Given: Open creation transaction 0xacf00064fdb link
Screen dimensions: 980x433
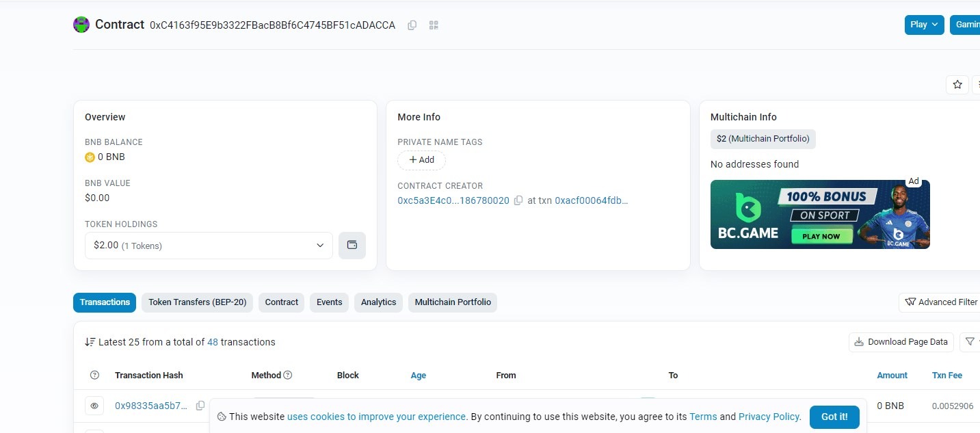Looking at the screenshot, I should pyautogui.click(x=591, y=200).
